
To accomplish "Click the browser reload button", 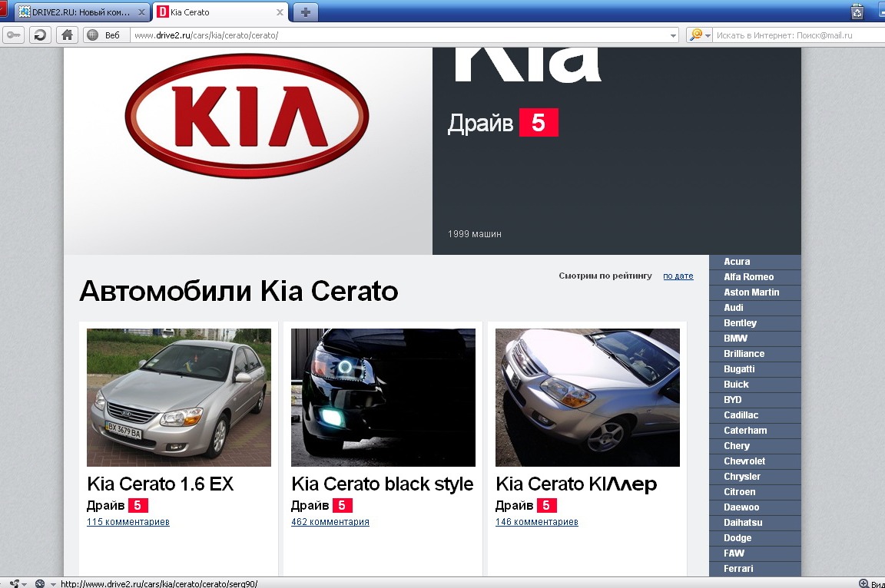I will 39,35.
